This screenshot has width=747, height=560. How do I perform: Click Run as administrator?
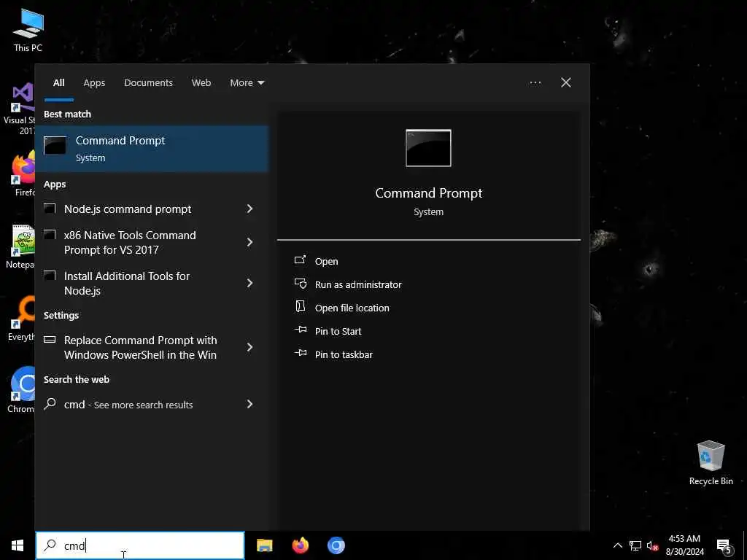coord(358,285)
